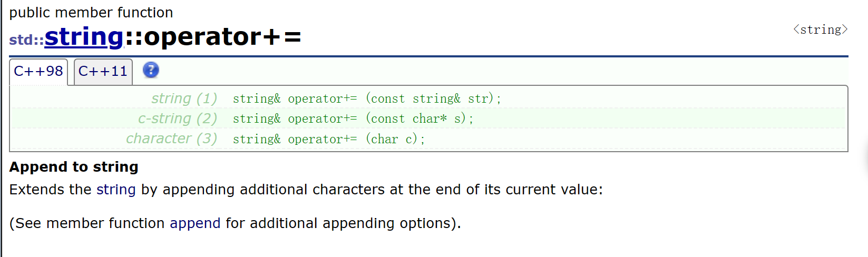Click the "(char c);" parameter text
The width and height of the screenshot is (868, 257).
pos(395,139)
